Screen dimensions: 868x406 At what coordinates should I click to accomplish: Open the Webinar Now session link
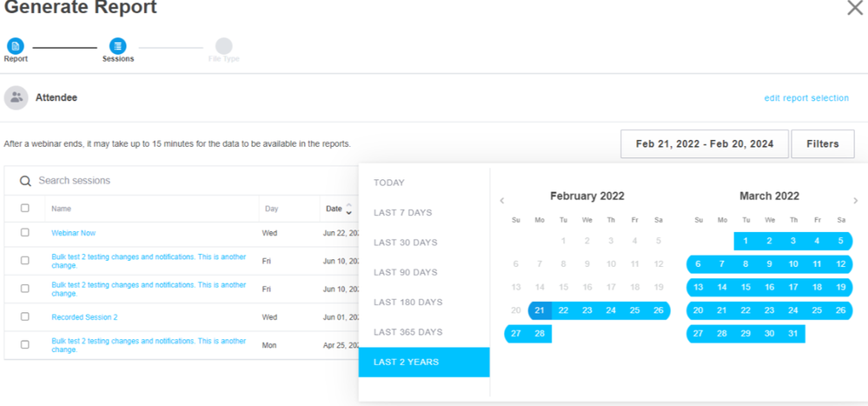(x=74, y=233)
